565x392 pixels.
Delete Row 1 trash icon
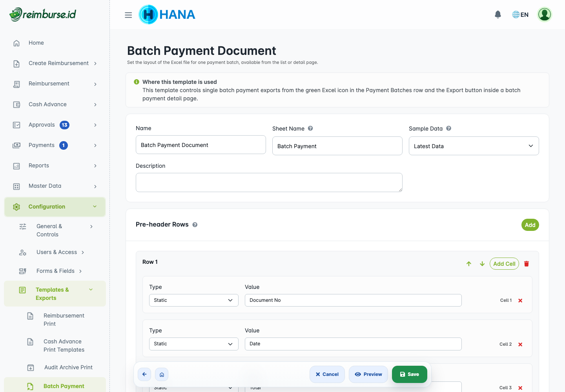click(527, 264)
